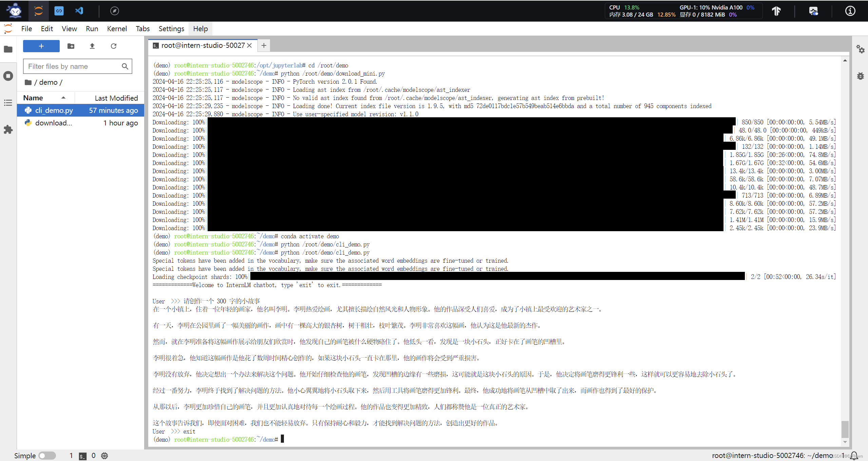Click the table of contents list icon
Viewport: 868px width, 461px height.
8,102
